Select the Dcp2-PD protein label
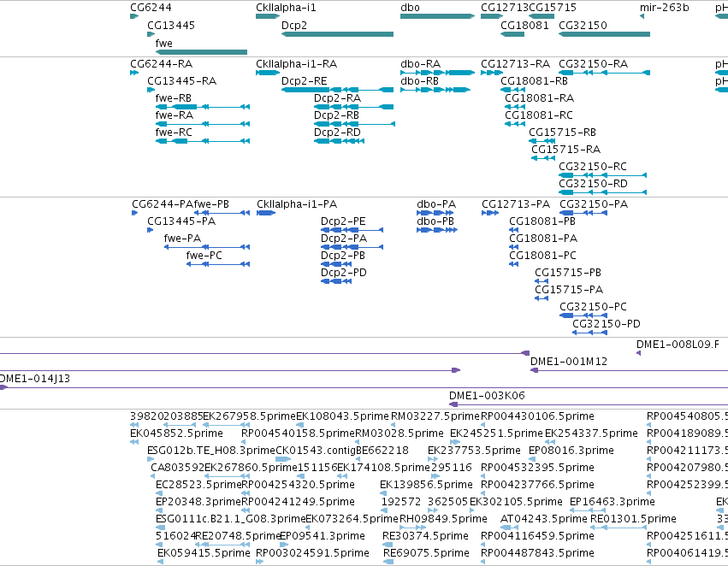728x566 pixels. click(344, 273)
